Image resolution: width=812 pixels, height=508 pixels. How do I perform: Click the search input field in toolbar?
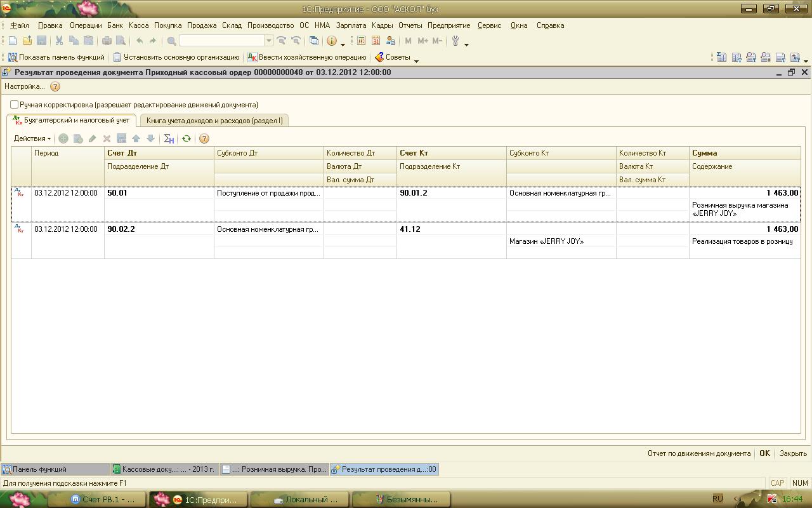[221, 41]
